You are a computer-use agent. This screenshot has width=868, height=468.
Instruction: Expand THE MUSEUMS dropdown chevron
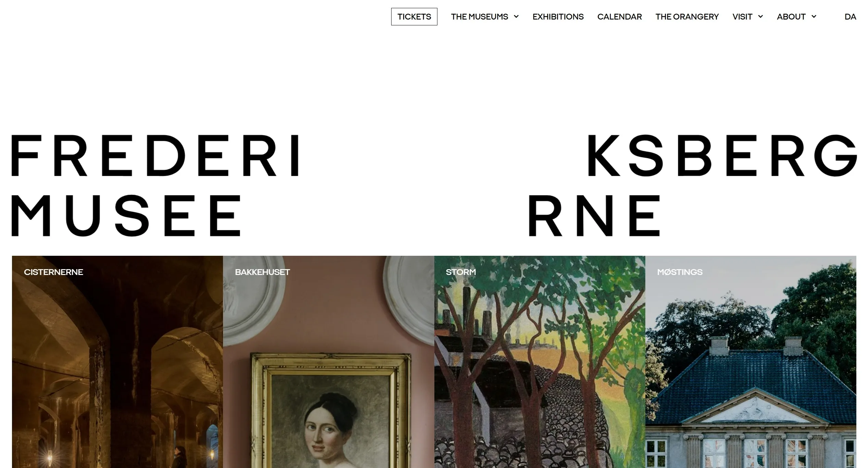click(x=516, y=16)
